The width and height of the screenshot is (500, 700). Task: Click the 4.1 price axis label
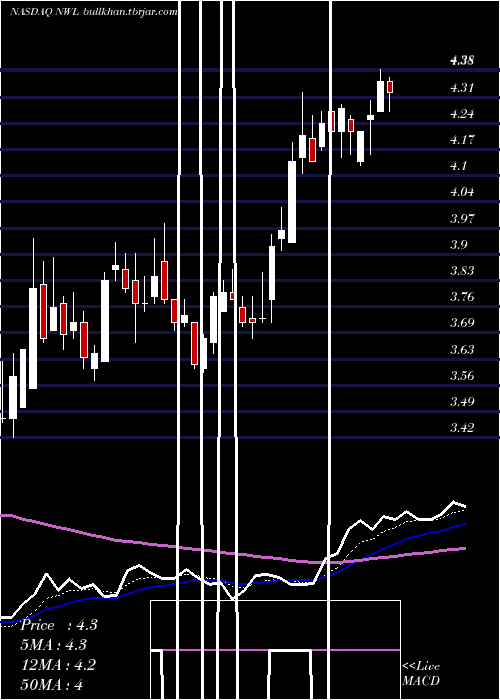(458, 166)
